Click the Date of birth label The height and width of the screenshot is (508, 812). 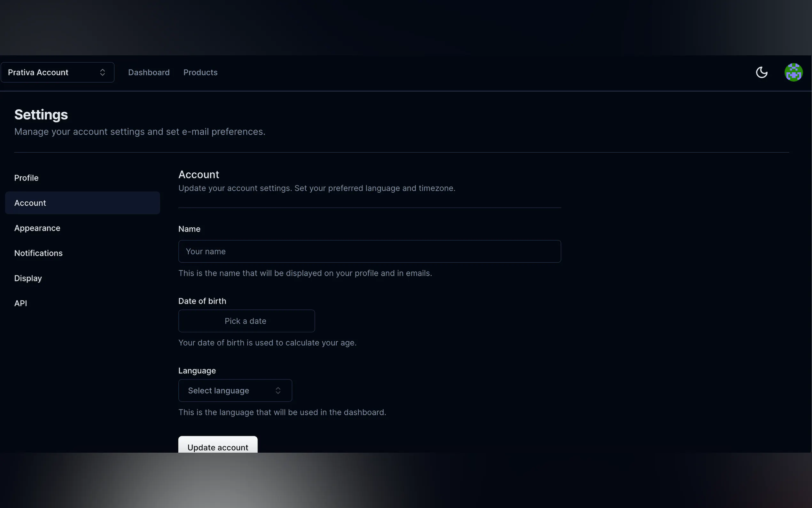point(202,301)
